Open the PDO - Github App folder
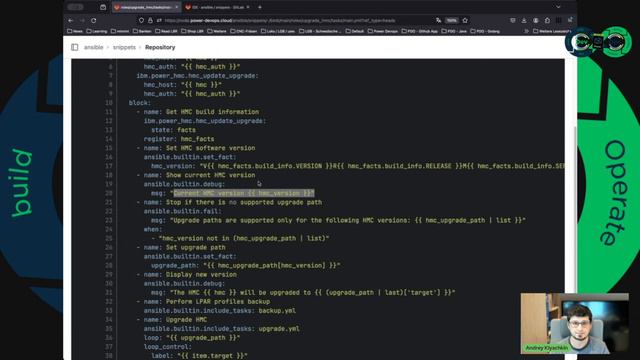Screen dimensions: 640x360 (420, 31)
